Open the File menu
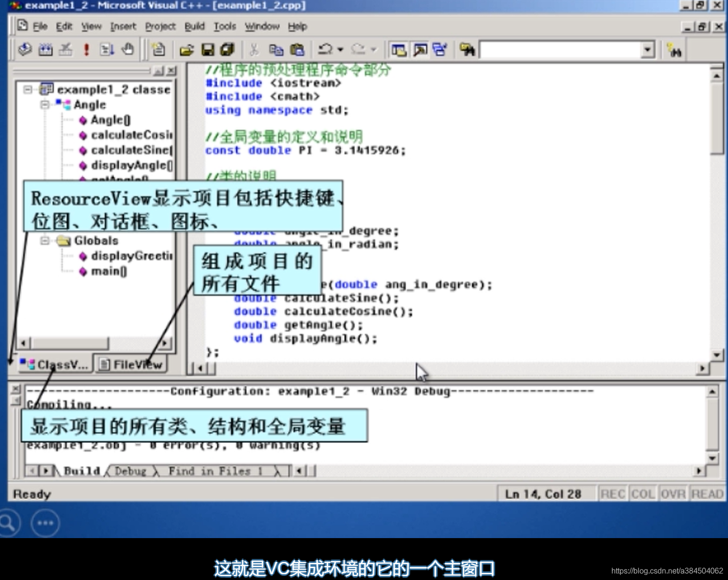Image resolution: width=728 pixels, height=580 pixels. (x=40, y=26)
